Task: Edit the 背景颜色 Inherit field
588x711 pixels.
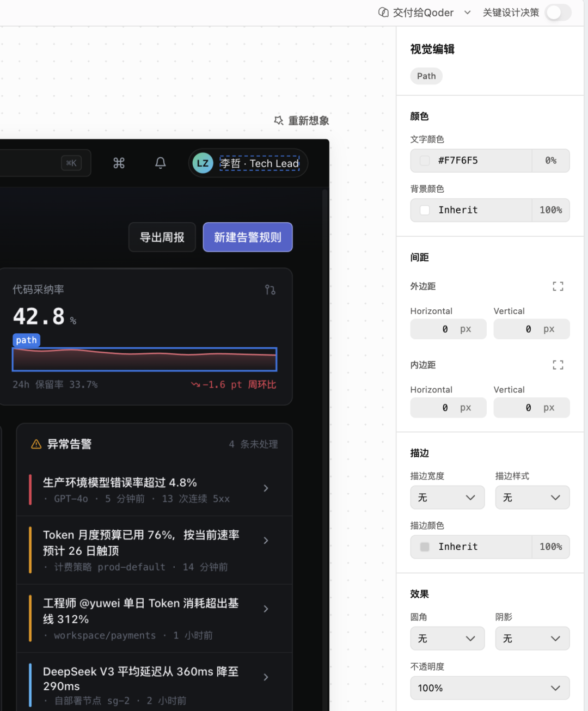Action: 471,210
